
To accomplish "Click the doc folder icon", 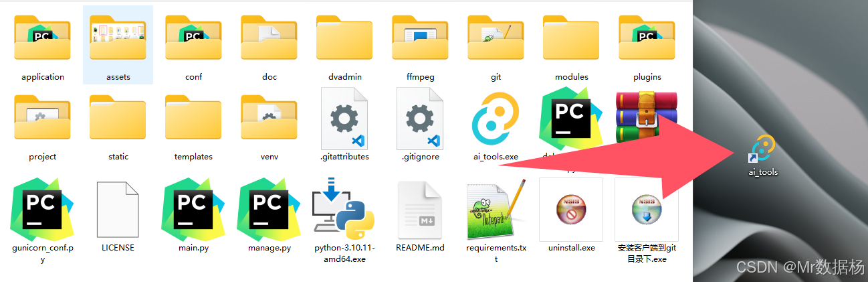I will (x=269, y=37).
